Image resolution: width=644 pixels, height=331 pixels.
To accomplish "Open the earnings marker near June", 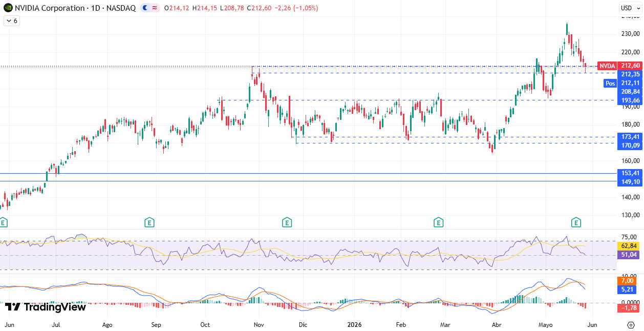I will [x=3, y=222].
